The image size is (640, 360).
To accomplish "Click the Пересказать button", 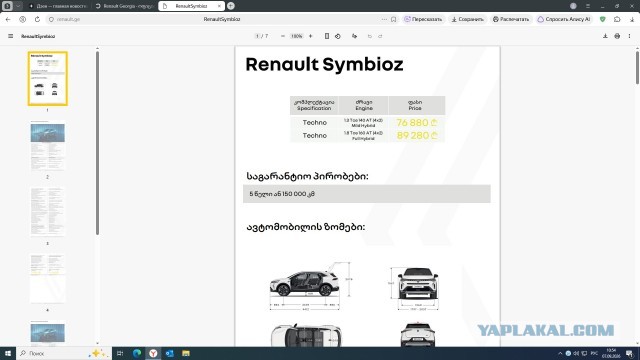I will pyautogui.click(x=423, y=19).
